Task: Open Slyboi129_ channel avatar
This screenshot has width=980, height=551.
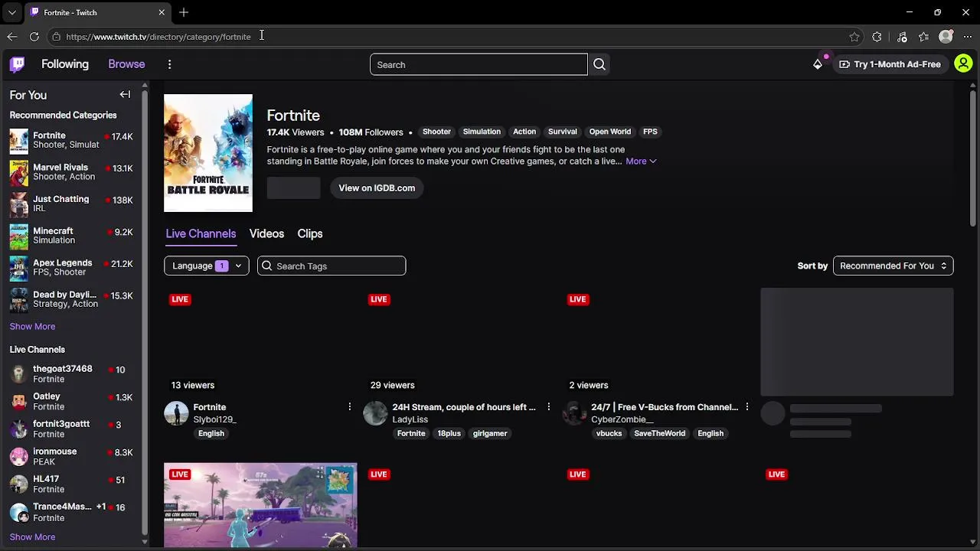Action: point(176,413)
